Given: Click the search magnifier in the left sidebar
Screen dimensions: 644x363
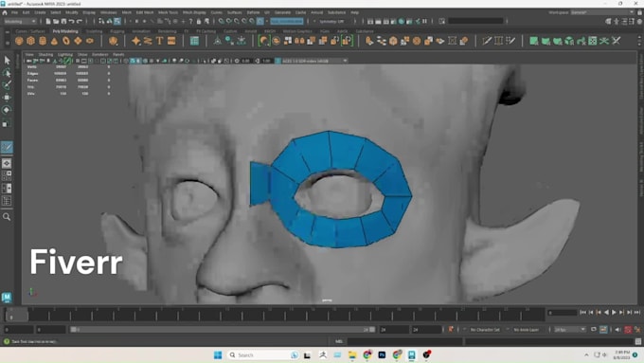Looking at the screenshot, I should coord(7,217).
